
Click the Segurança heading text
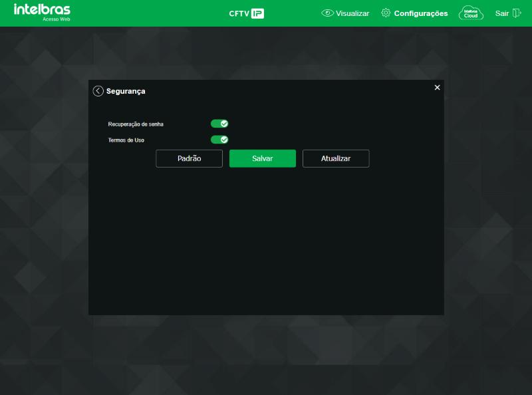pos(126,91)
